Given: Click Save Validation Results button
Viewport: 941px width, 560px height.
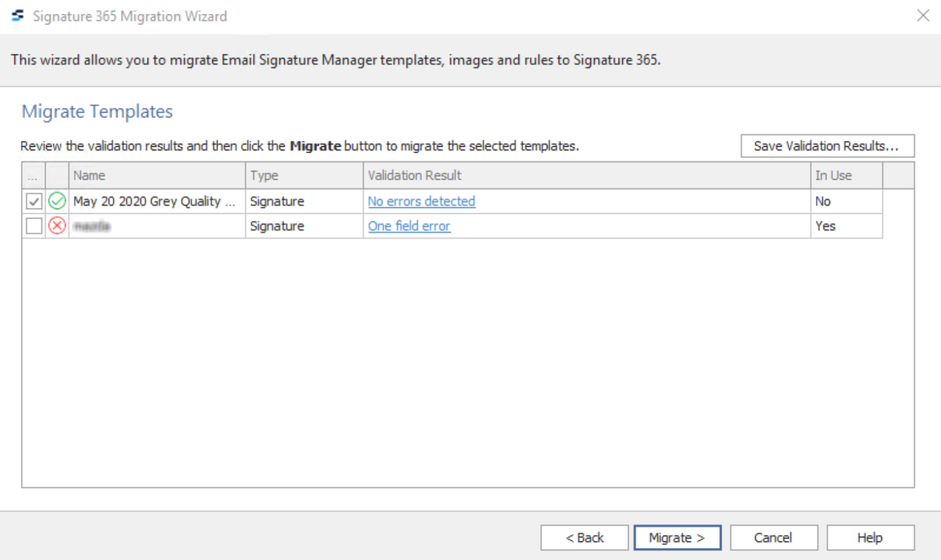Looking at the screenshot, I should (827, 146).
